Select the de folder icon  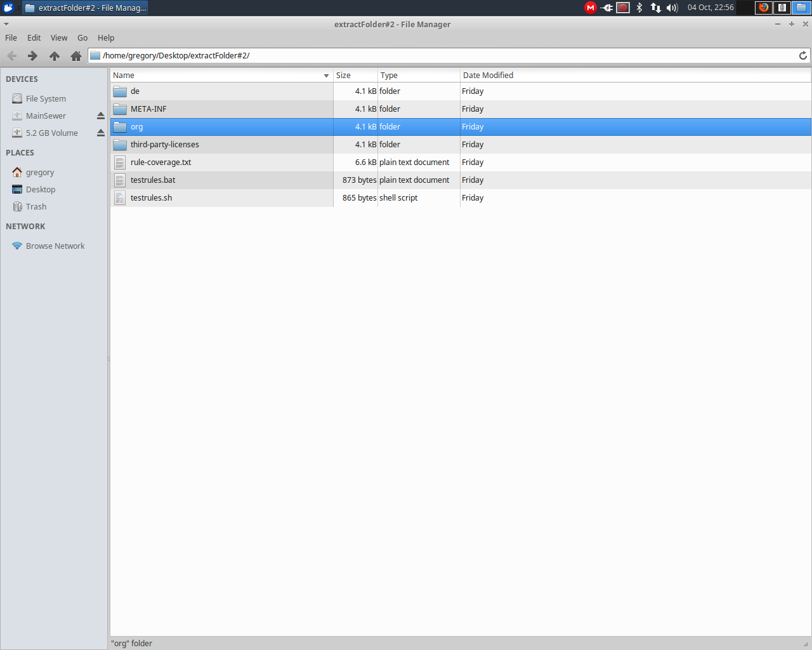pyautogui.click(x=120, y=91)
